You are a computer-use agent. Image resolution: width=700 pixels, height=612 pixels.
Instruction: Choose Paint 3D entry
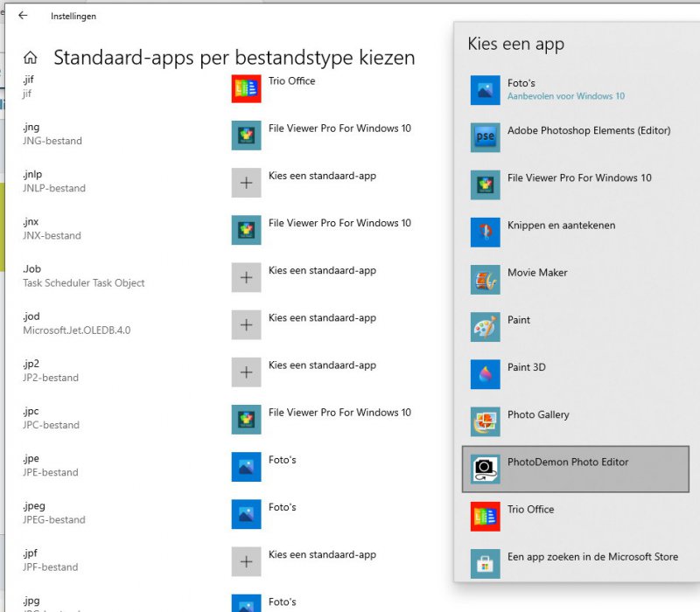[x=576, y=374]
